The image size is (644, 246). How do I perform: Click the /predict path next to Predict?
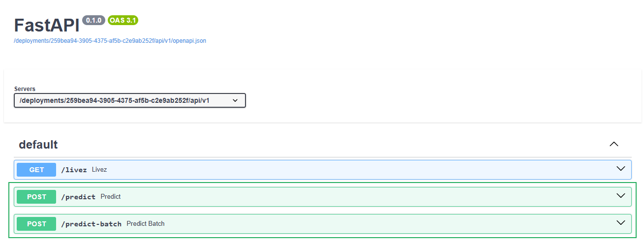(x=78, y=197)
